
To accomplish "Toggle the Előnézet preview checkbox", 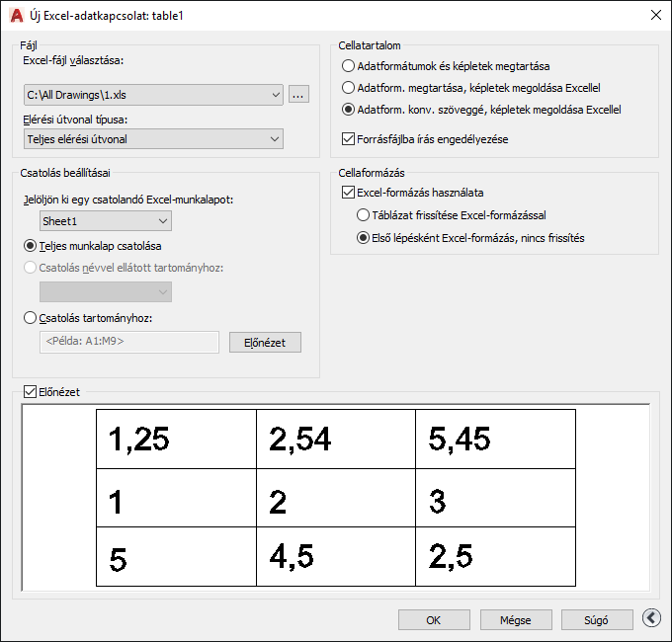I will coord(30,392).
